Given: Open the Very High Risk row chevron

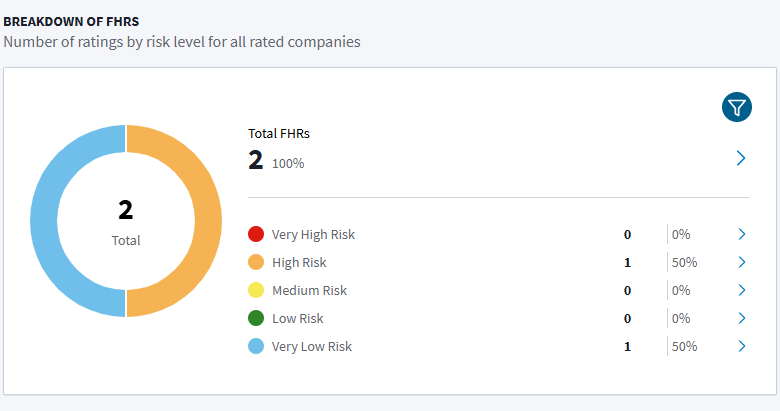Looking at the screenshot, I should (x=741, y=234).
